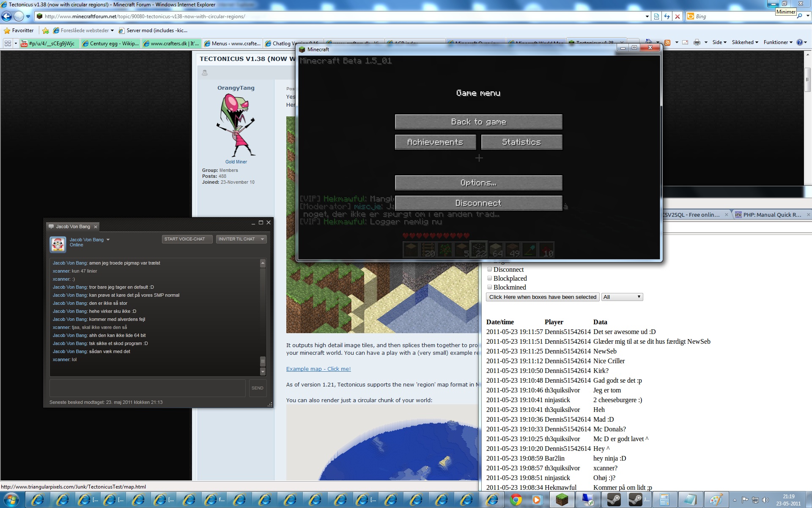The image size is (812, 508).
Task: Check the Disconnect checkbox
Action: click(x=489, y=269)
